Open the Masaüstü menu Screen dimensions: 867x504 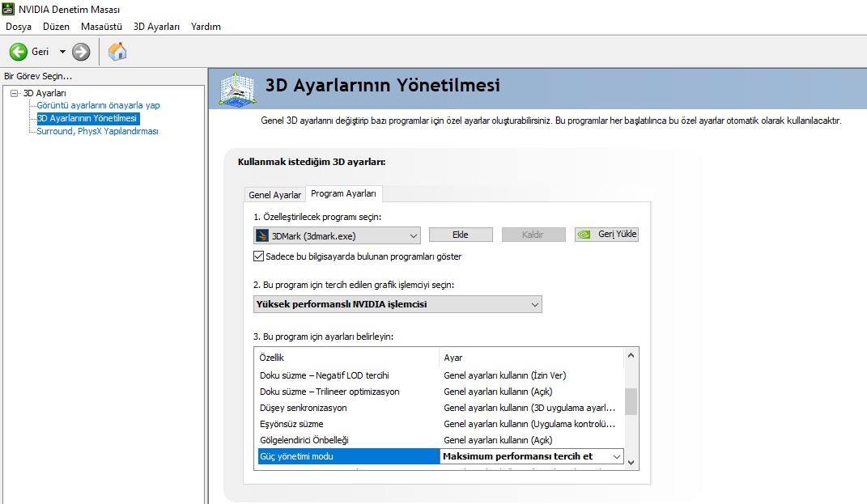(x=101, y=27)
